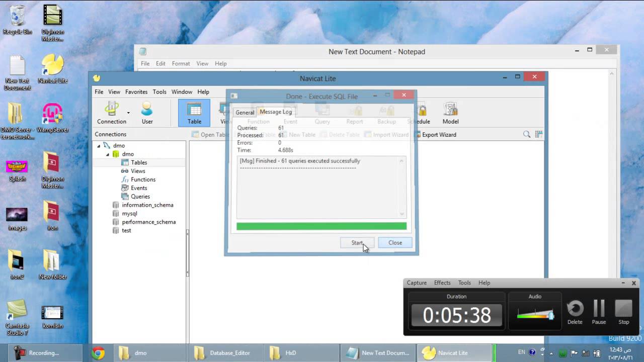The height and width of the screenshot is (362, 644).
Task: Open the komilsin desktop icon
Action: [x=52, y=316]
